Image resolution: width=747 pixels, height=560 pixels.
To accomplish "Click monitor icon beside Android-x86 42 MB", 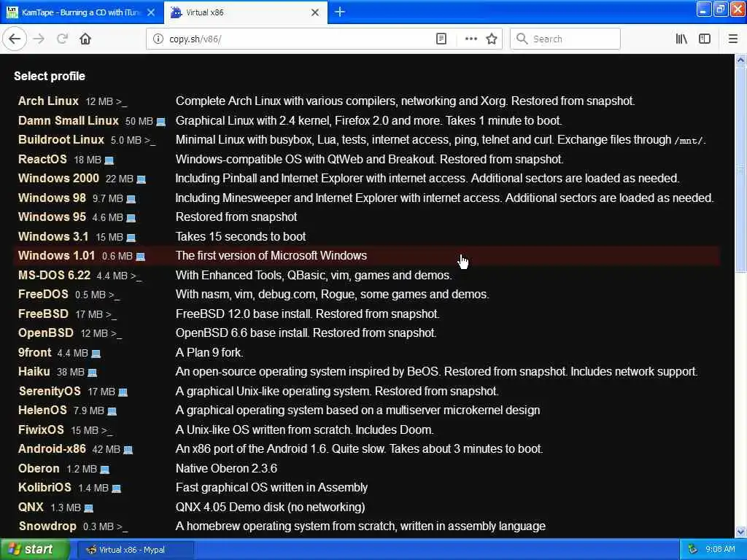I will pyautogui.click(x=128, y=450).
